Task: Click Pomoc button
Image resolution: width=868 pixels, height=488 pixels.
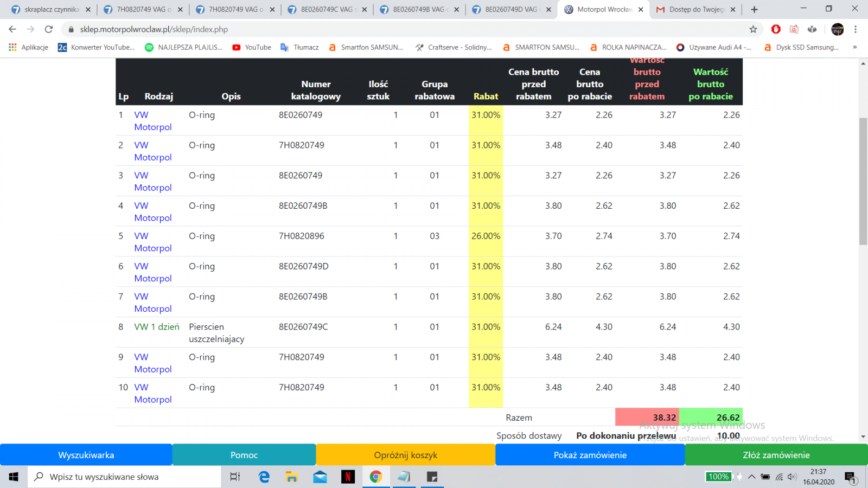Action: pyautogui.click(x=244, y=455)
